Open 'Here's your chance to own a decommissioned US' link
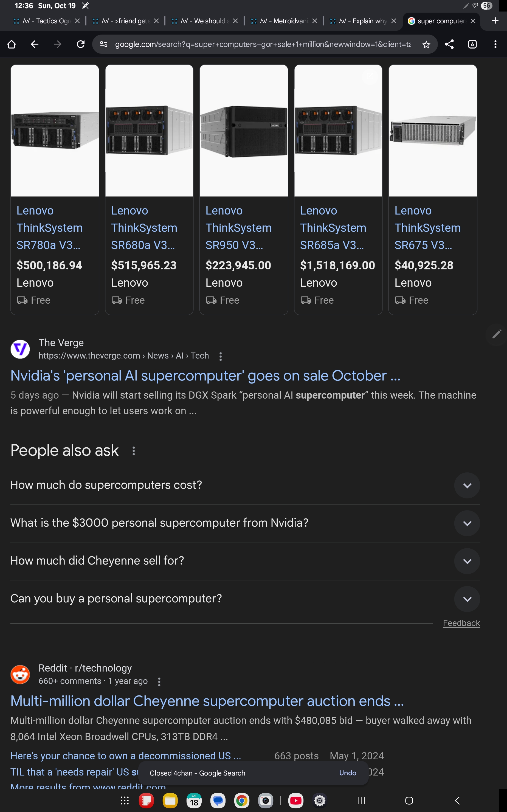The width and height of the screenshot is (507, 812). tap(126, 756)
